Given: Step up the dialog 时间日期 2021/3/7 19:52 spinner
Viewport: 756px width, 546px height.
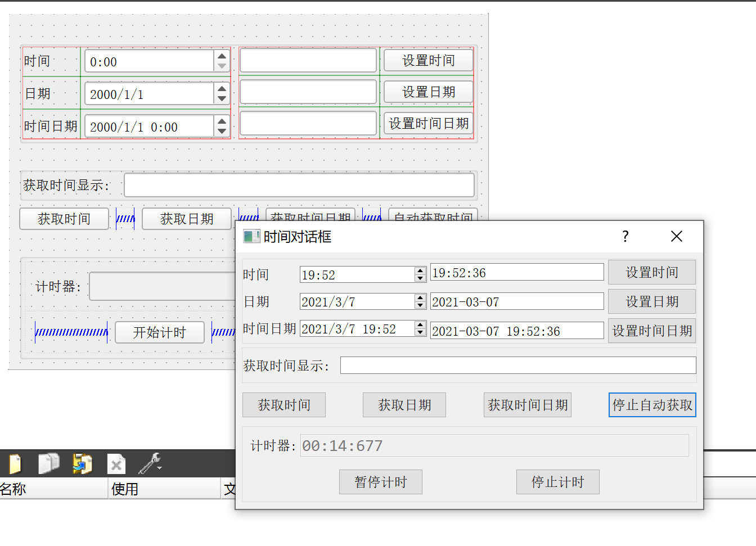Looking at the screenshot, I should (x=420, y=324).
